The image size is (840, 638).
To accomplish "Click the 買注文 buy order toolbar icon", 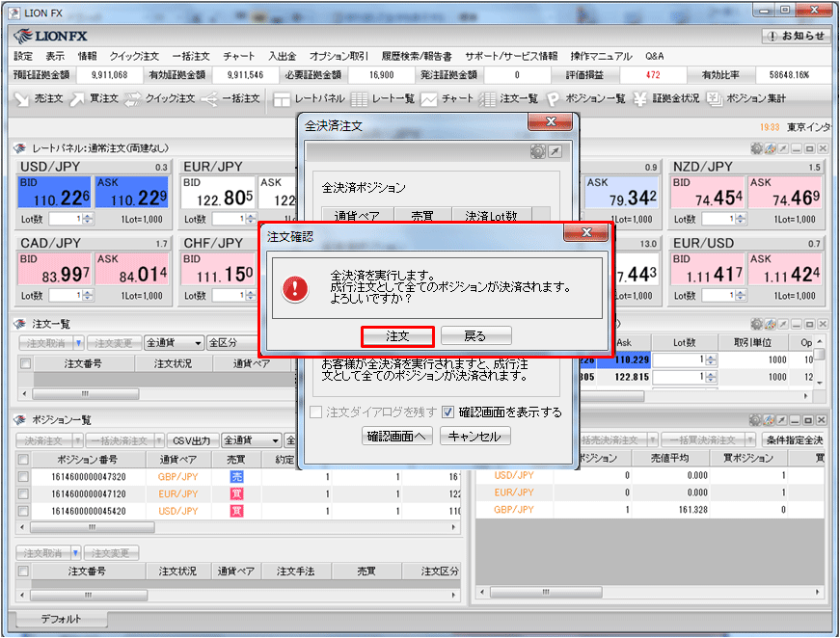I will pyautogui.click(x=77, y=98).
